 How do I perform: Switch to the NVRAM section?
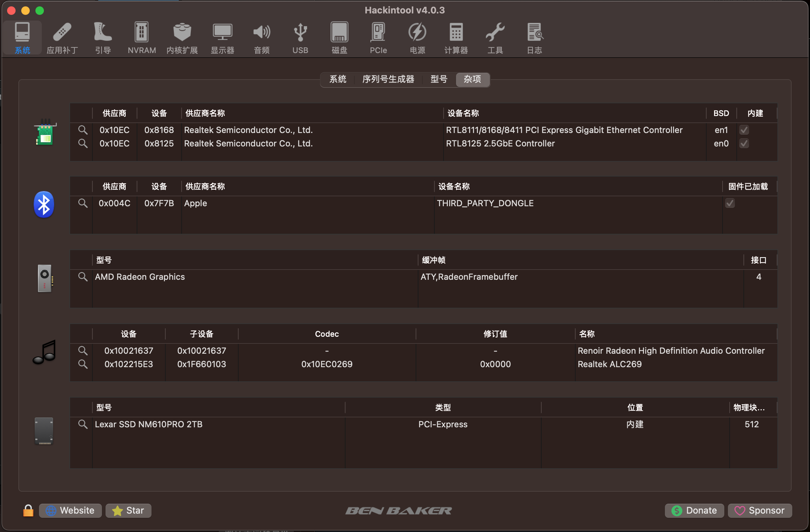tap(142, 37)
